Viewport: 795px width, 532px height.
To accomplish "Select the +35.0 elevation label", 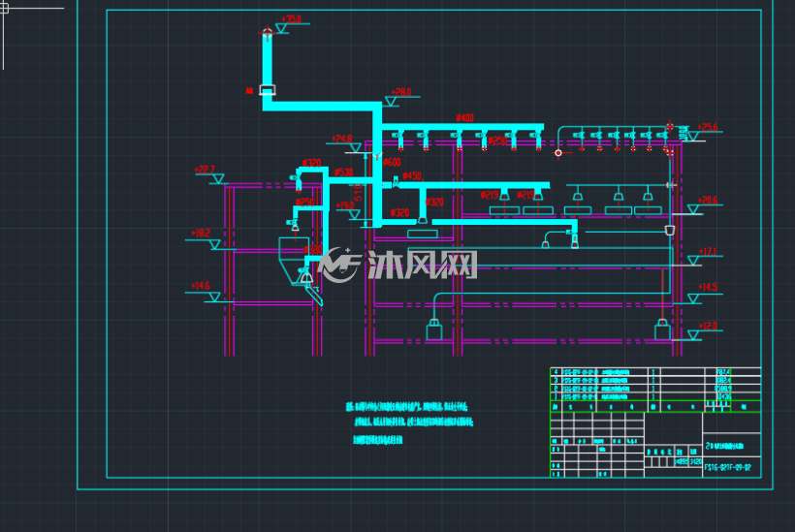I will tap(291, 19).
